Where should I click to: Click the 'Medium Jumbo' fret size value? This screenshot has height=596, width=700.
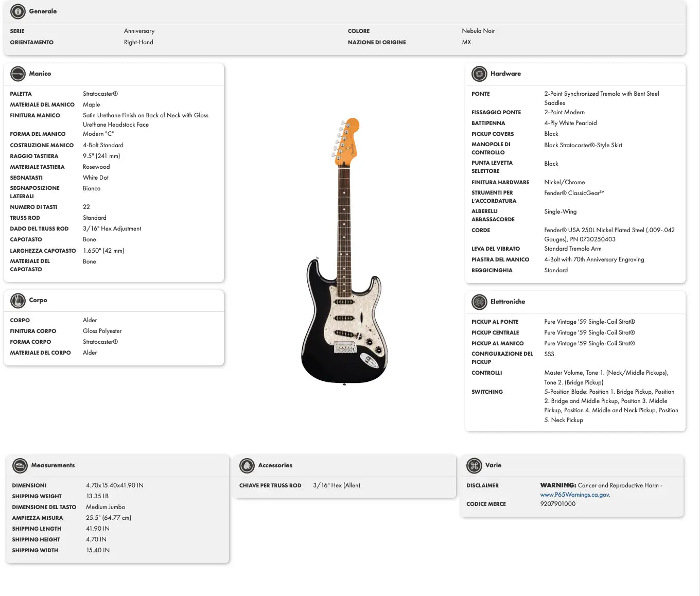coord(106,507)
